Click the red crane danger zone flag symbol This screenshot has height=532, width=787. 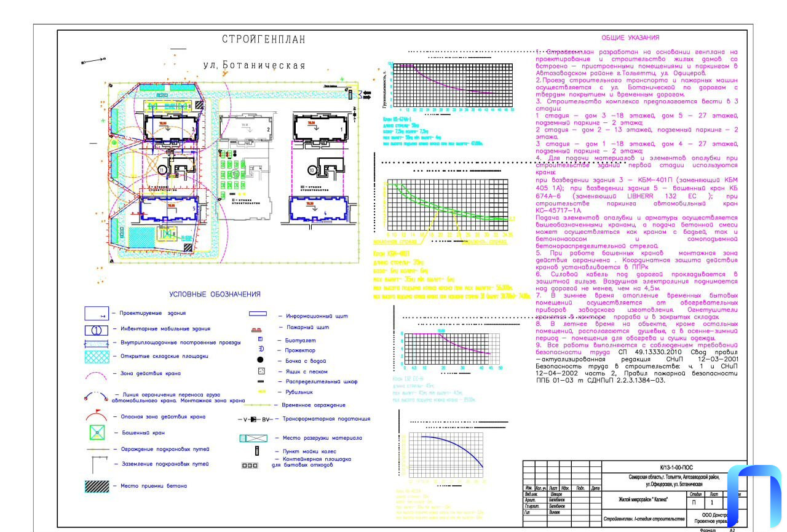pyautogui.click(x=97, y=415)
